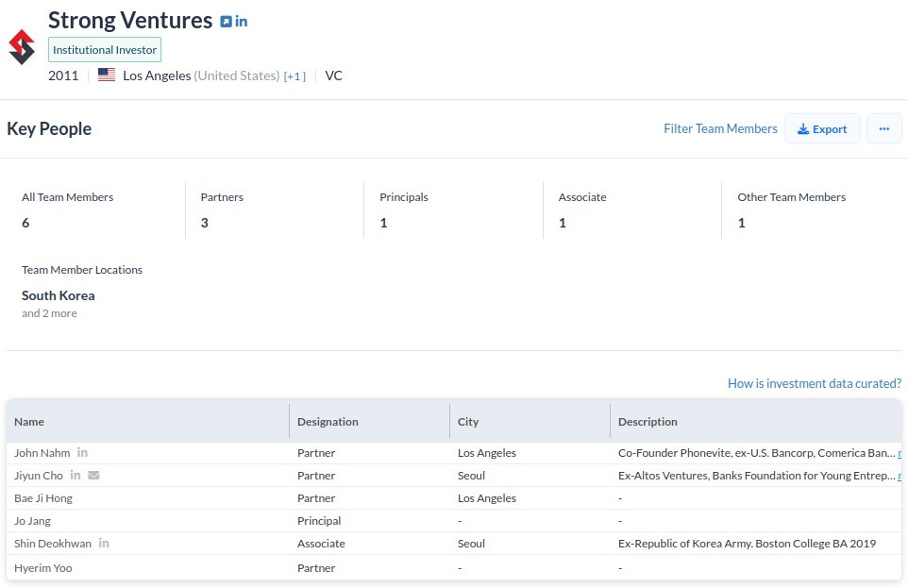
Task: Open Strong Ventures LinkedIn icon in header
Action: point(242,21)
